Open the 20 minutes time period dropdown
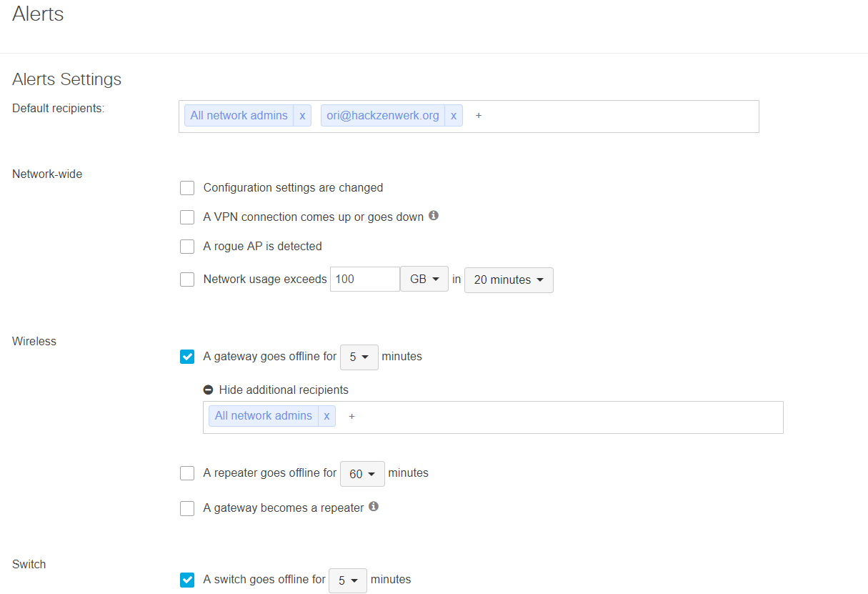Image resolution: width=868 pixels, height=594 pixels. tap(509, 280)
